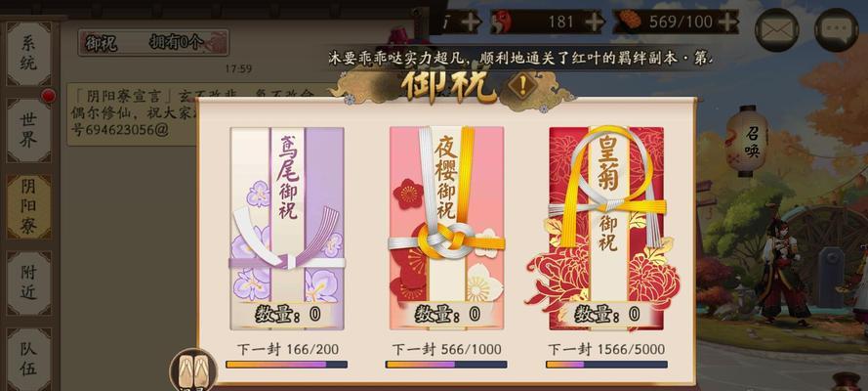Open the mail envelope icon
Screen dimensions: 868x391
777,30
